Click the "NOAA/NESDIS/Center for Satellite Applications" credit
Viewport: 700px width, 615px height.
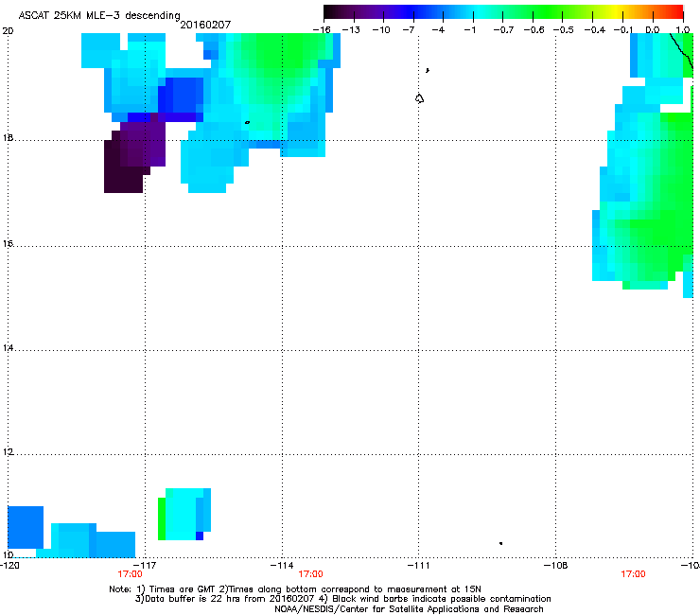coord(409,608)
